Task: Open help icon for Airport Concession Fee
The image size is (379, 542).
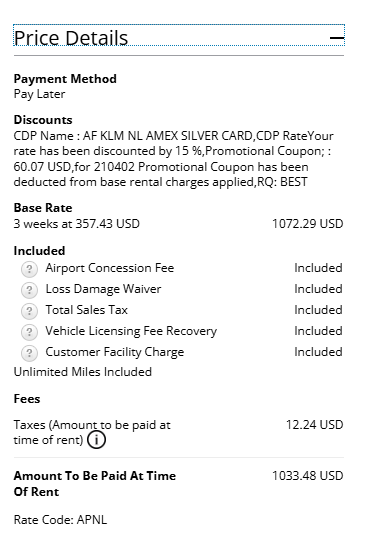Action: tap(29, 269)
